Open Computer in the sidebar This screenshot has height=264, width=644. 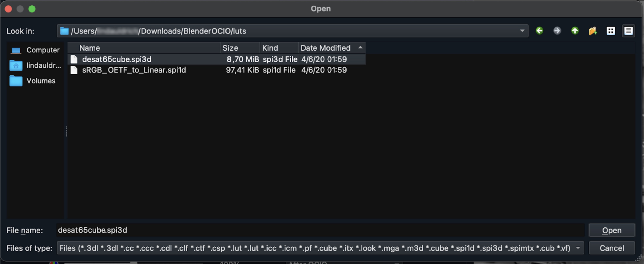click(x=35, y=50)
